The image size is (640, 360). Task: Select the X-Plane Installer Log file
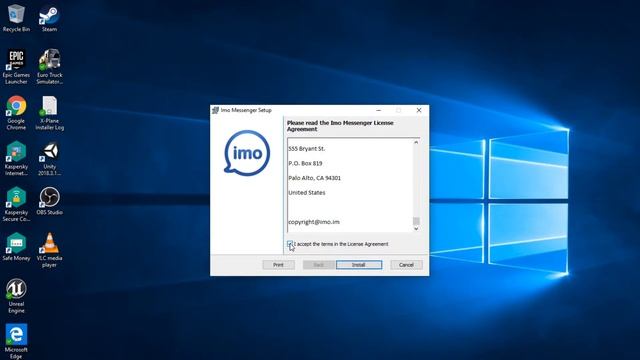pyautogui.click(x=49, y=113)
